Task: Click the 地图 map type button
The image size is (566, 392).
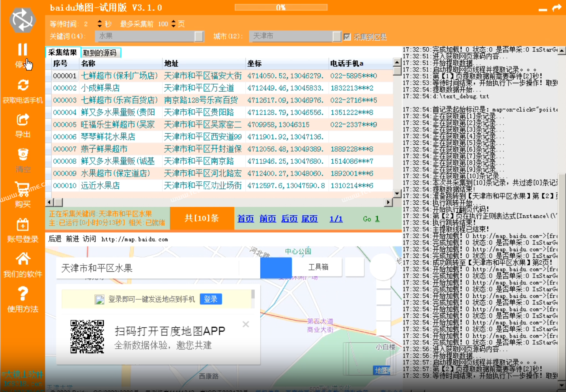Action: point(382,370)
